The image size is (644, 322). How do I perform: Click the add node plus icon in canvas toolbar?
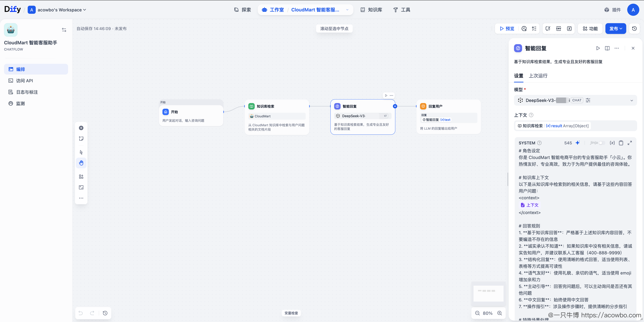point(81,128)
